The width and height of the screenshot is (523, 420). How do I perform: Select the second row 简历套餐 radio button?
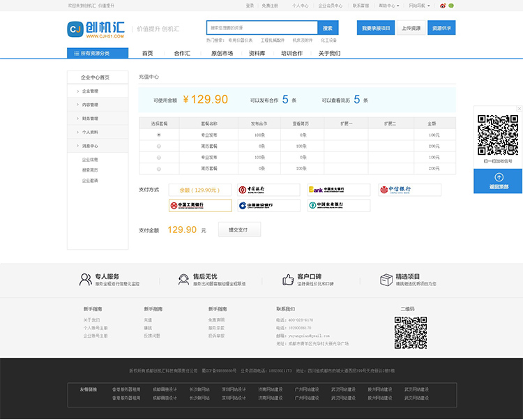159,146
